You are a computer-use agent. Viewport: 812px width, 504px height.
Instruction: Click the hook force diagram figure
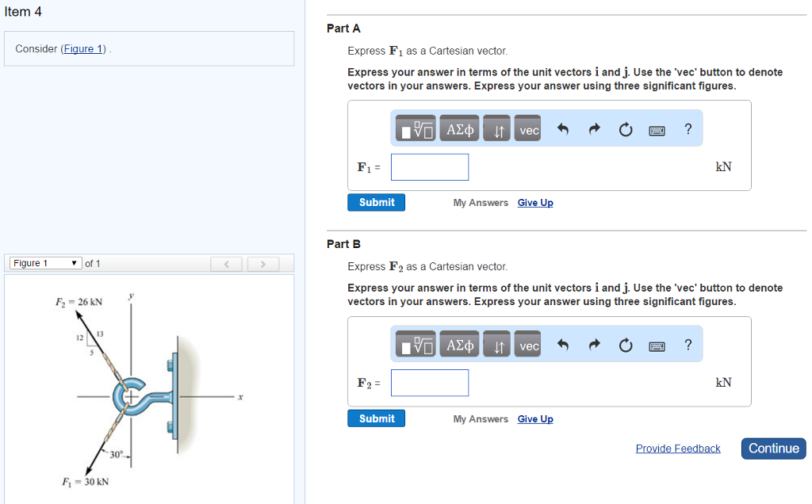(149, 391)
